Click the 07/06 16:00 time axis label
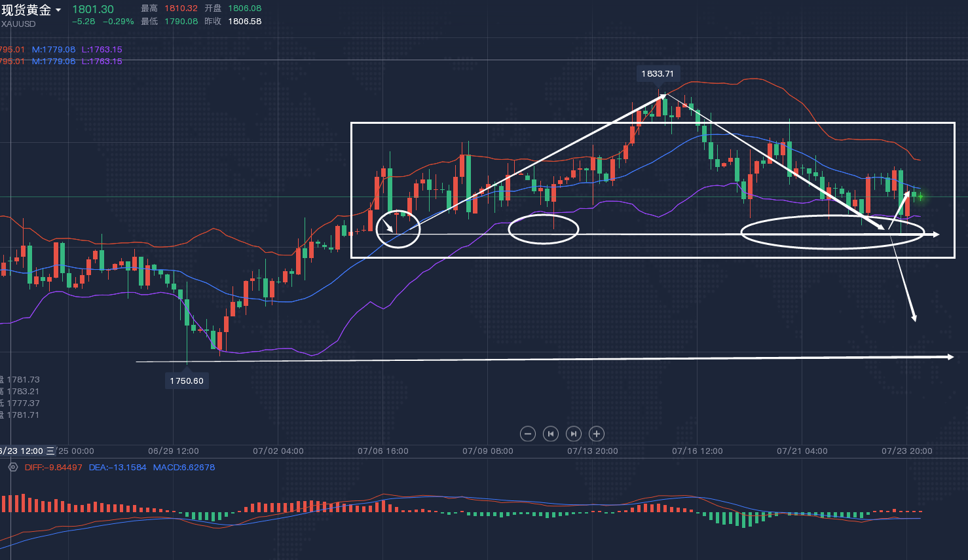Image resolution: width=968 pixels, height=560 pixels. (x=383, y=451)
